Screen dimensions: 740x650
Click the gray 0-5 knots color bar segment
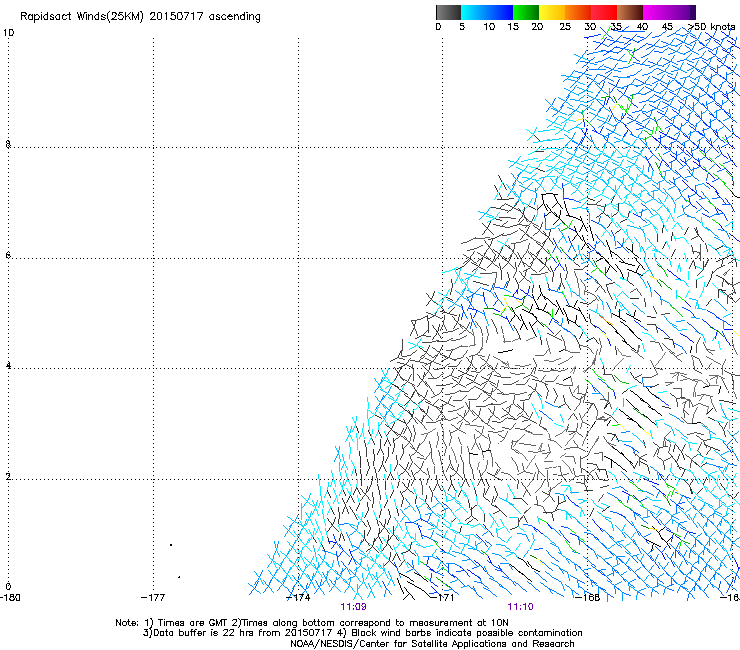448,12
